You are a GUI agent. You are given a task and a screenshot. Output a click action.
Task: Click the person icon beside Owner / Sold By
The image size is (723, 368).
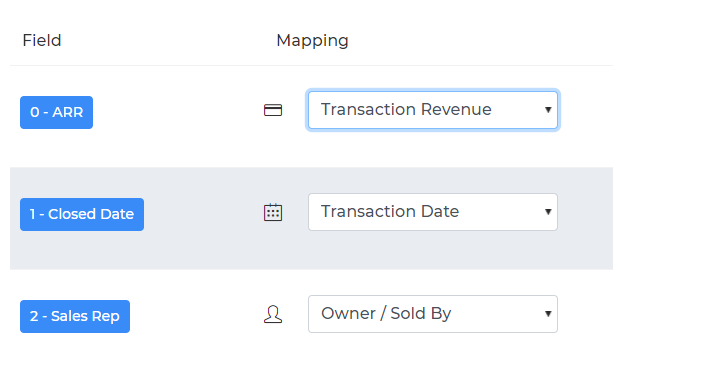(273, 315)
